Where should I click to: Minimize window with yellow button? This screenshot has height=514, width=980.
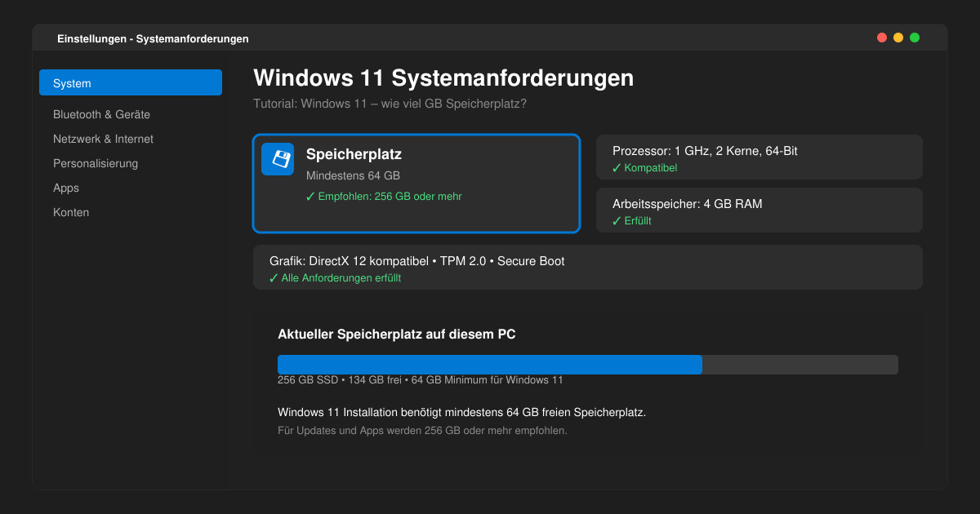[898, 38]
